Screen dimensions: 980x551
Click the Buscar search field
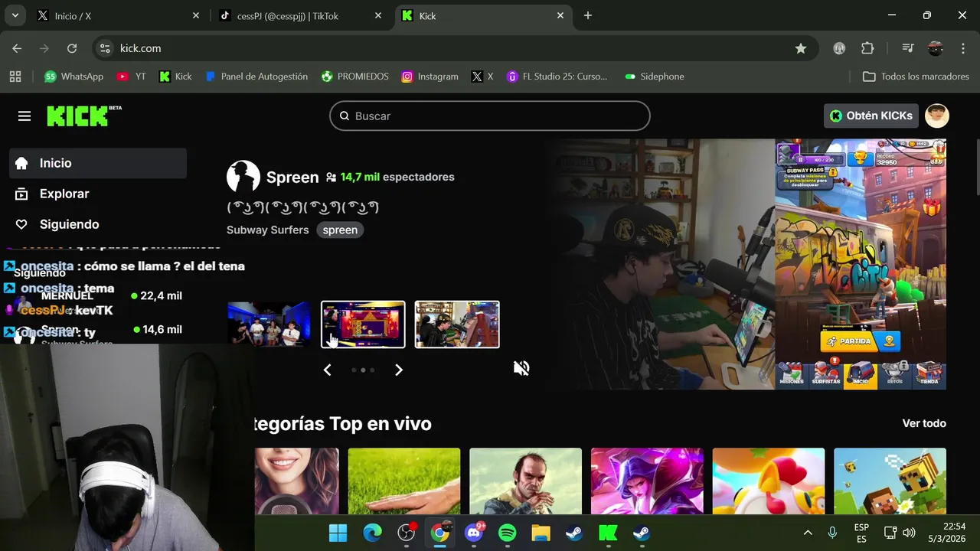490,116
